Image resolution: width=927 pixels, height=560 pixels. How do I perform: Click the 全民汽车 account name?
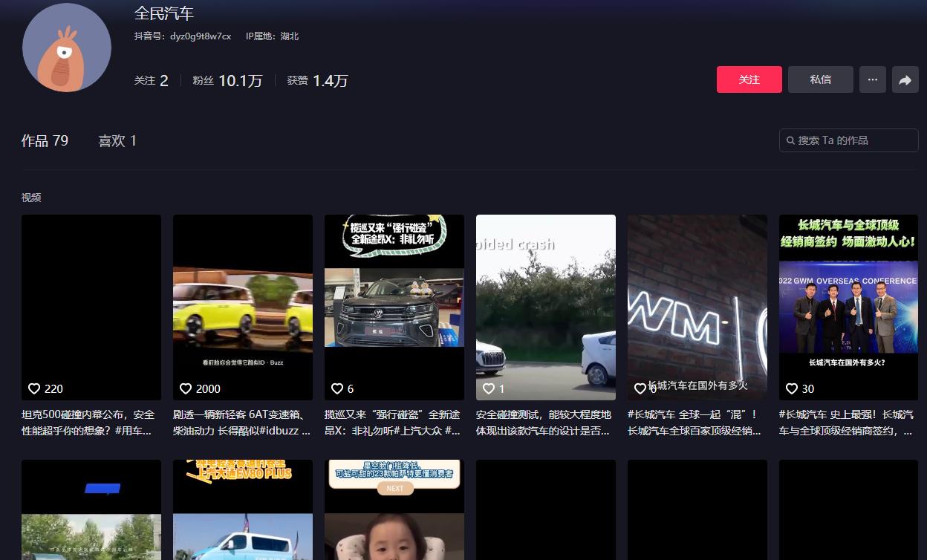(x=164, y=13)
